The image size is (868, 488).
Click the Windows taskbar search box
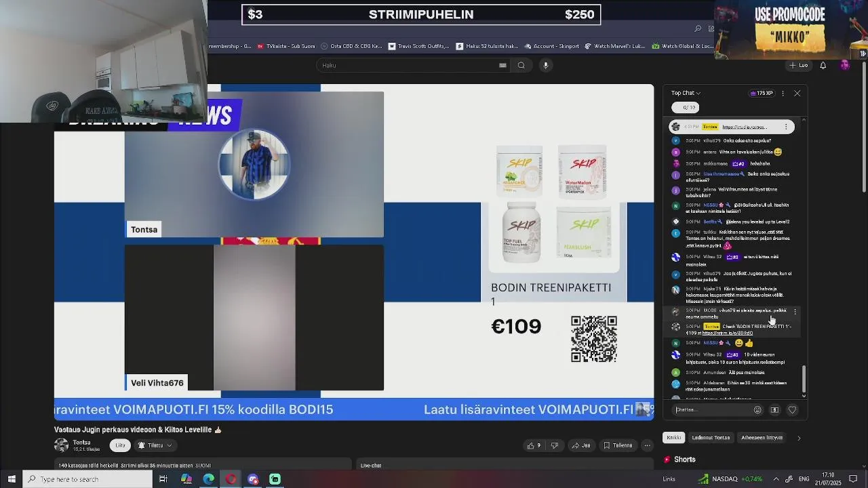tap(88, 479)
